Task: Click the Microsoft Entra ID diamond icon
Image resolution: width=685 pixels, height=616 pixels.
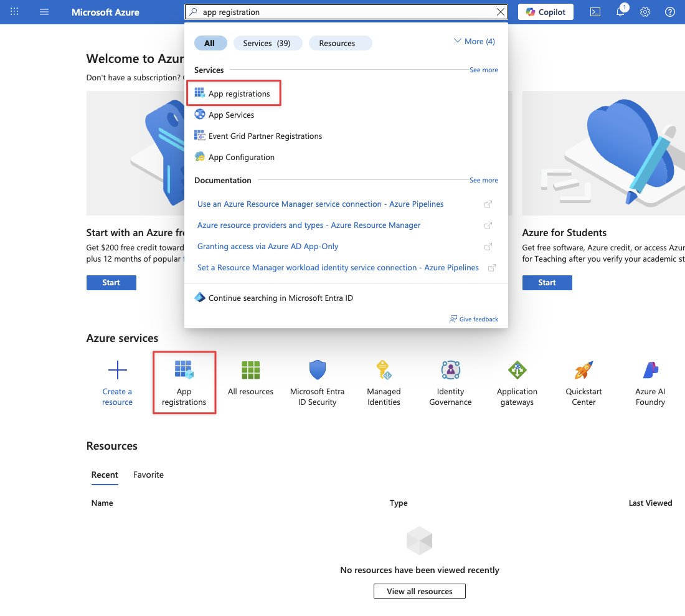Action: tap(200, 298)
